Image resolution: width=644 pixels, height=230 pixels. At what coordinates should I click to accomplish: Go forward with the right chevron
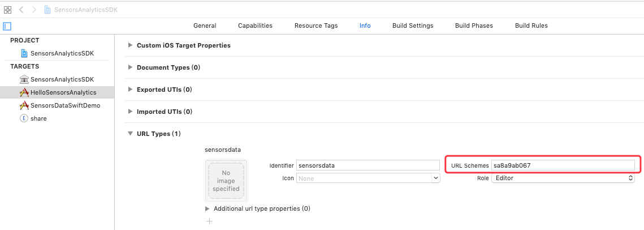coord(34,10)
